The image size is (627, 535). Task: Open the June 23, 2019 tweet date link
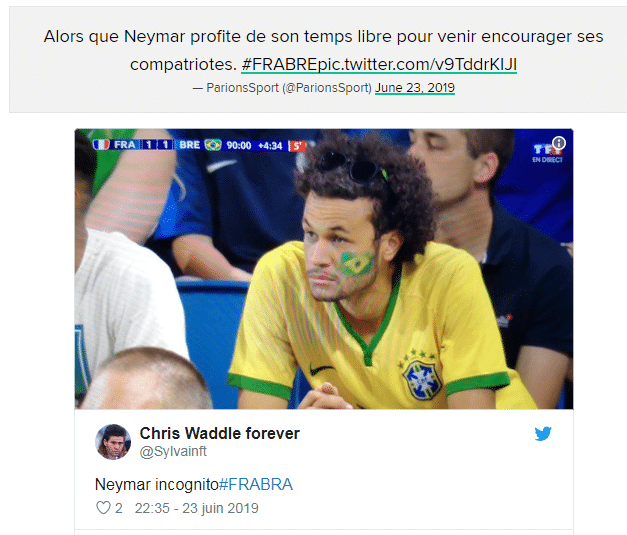[415, 88]
